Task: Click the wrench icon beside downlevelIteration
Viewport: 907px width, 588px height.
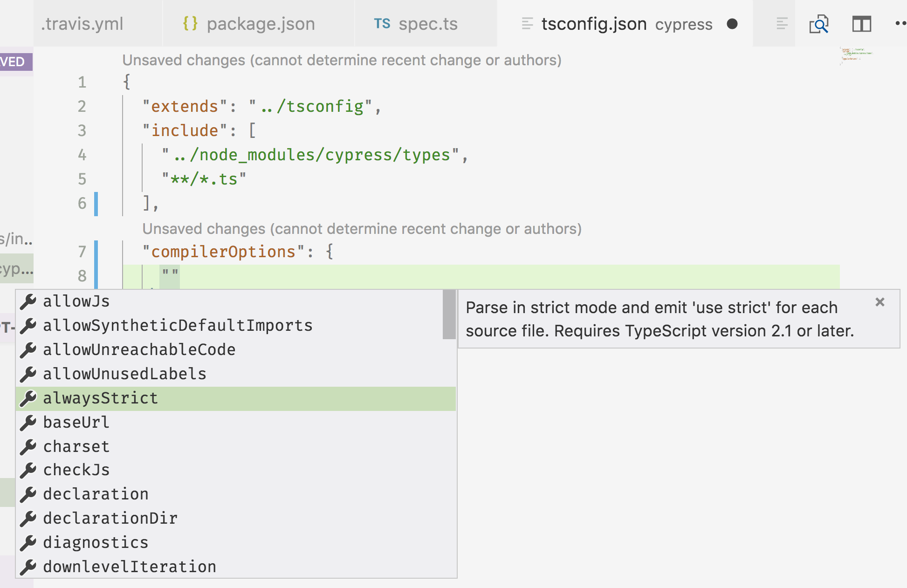Action: point(29,566)
